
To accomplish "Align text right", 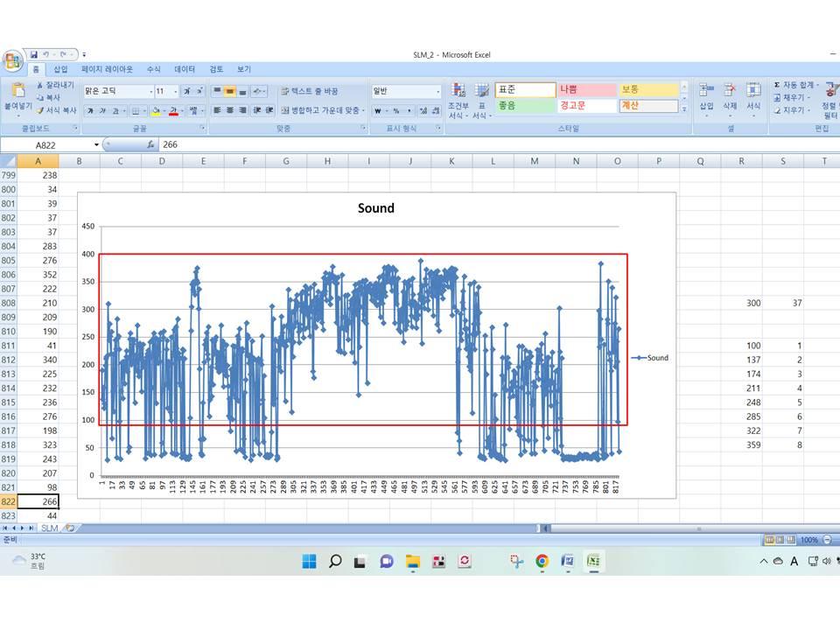I will coord(242,110).
